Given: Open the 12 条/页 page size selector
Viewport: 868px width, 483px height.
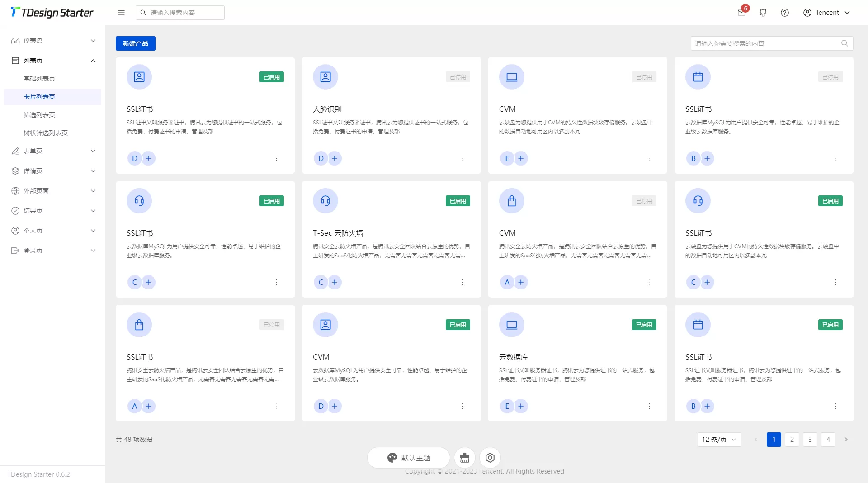Looking at the screenshot, I should click(x=719, y=440).
